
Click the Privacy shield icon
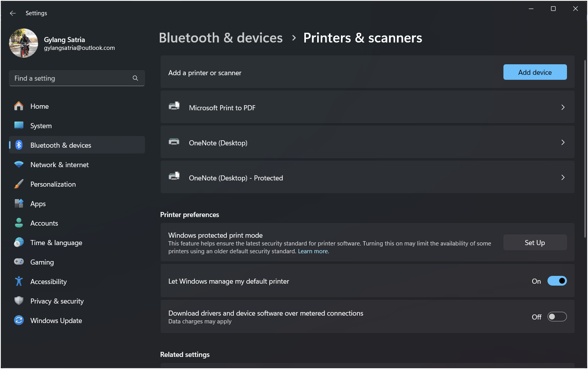(x=19, y=301)
